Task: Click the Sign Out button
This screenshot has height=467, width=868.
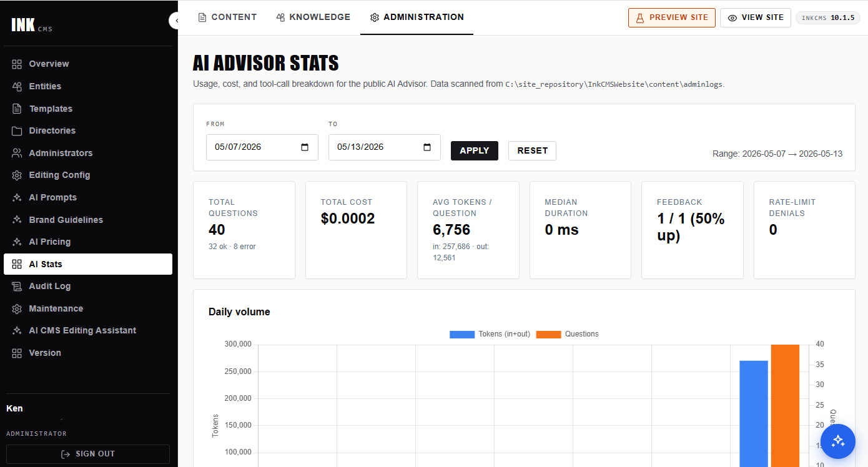Action: click(x=88, y=454)
